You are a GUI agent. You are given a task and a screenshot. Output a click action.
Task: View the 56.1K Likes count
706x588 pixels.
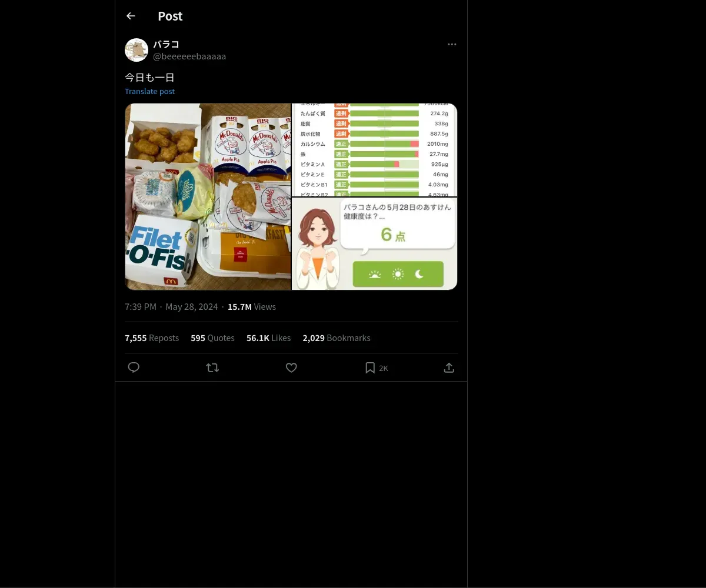click(268, 338)
